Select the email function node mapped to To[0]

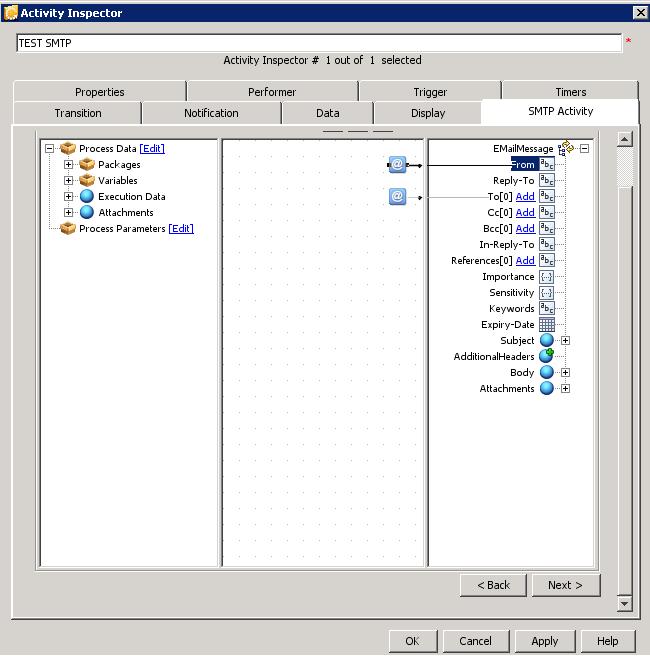397,196
